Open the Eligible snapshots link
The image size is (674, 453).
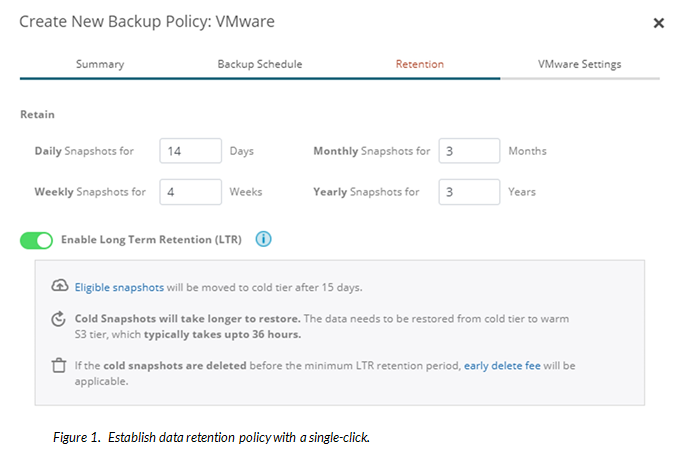[119, 287]
